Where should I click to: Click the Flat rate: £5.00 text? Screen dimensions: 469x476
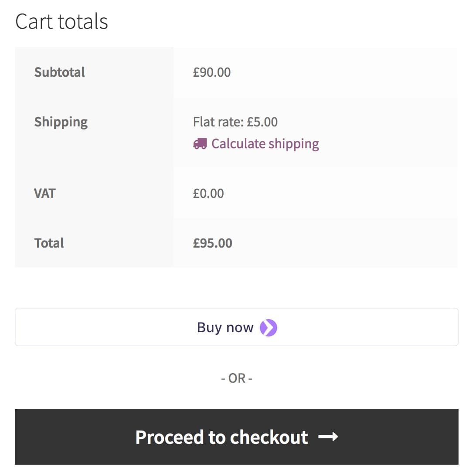235,122
